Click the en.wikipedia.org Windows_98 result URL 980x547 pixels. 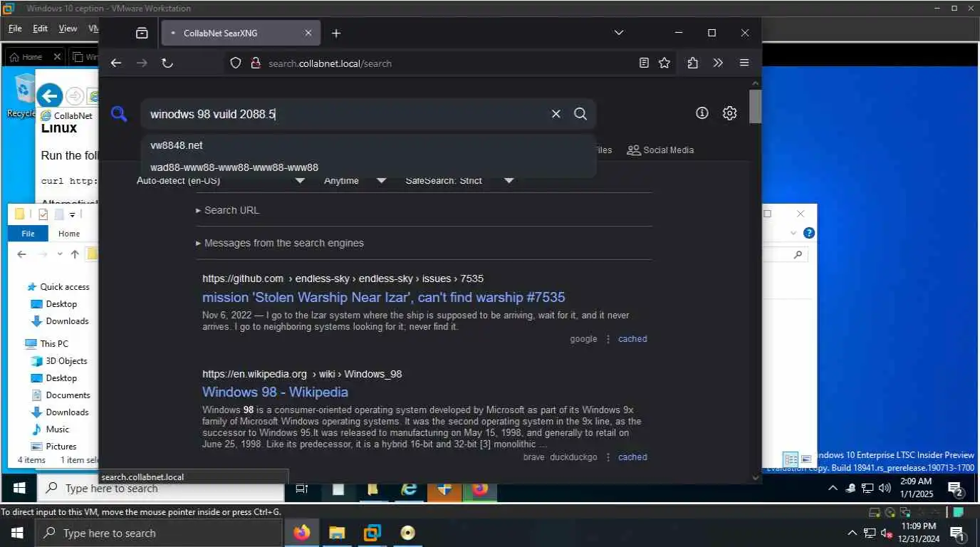[x=302, y=374]
